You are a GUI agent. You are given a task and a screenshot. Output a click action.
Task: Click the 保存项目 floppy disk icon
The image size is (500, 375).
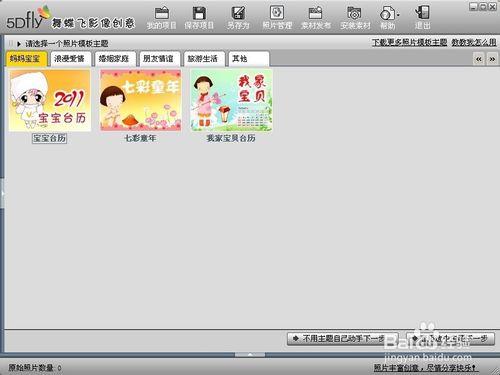[x=199, y=14]
